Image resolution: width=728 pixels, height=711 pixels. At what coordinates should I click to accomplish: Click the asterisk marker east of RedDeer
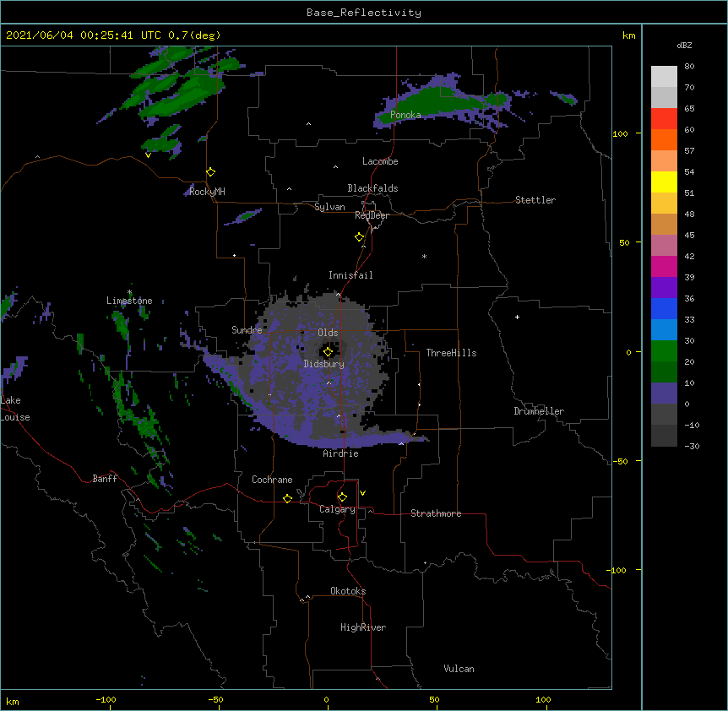[424, 257]
